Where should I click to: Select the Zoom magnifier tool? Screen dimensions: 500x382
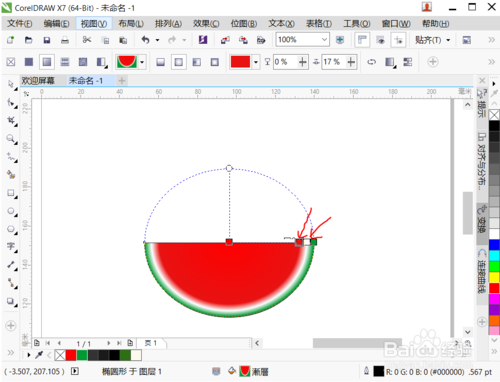tap(12, 139)
